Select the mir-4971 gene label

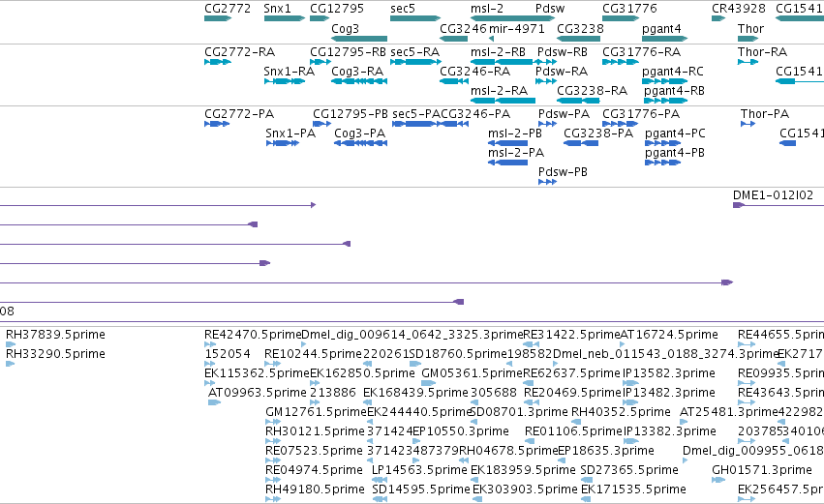click(x=517, y=28)
